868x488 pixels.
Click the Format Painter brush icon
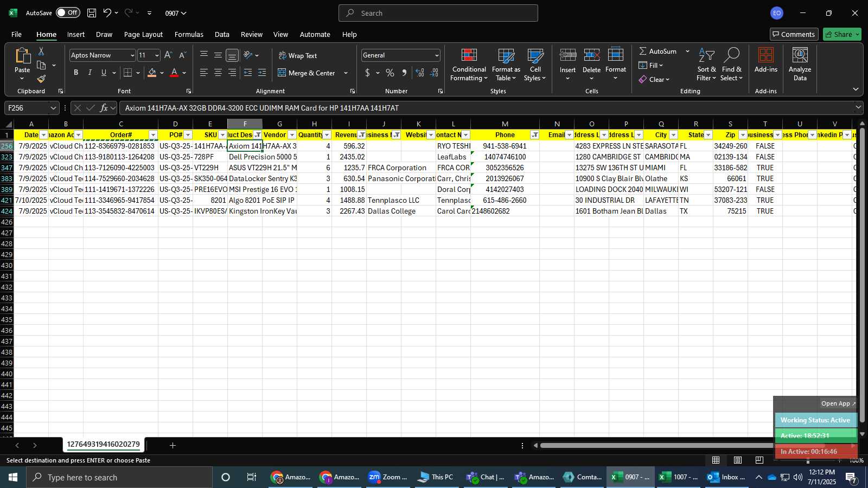click(x=41, y=79)
